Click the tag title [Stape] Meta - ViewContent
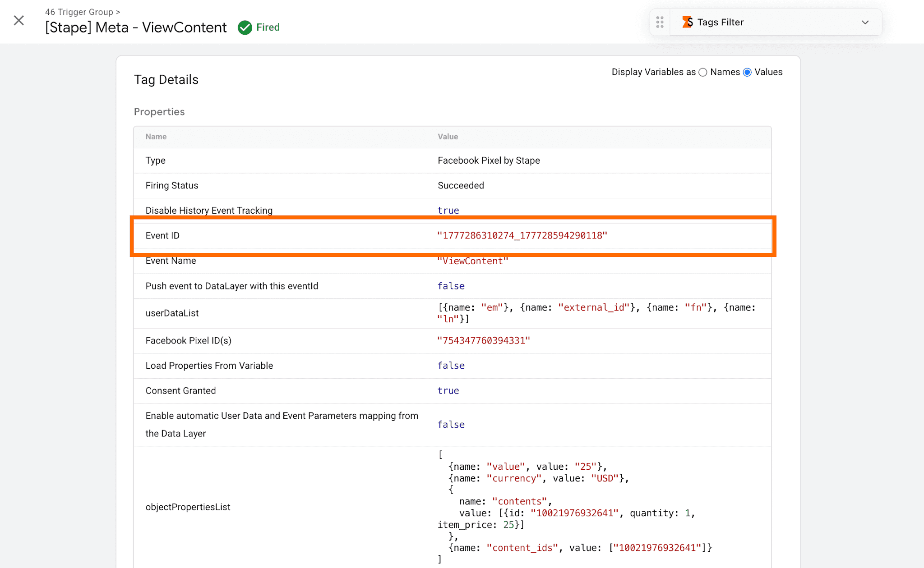Image resolution: width=924 pixels, height=568 pixels. (136, 27)
